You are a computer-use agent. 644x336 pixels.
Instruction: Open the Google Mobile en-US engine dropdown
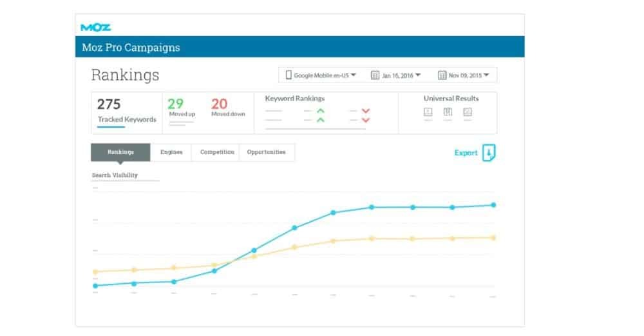321,75
